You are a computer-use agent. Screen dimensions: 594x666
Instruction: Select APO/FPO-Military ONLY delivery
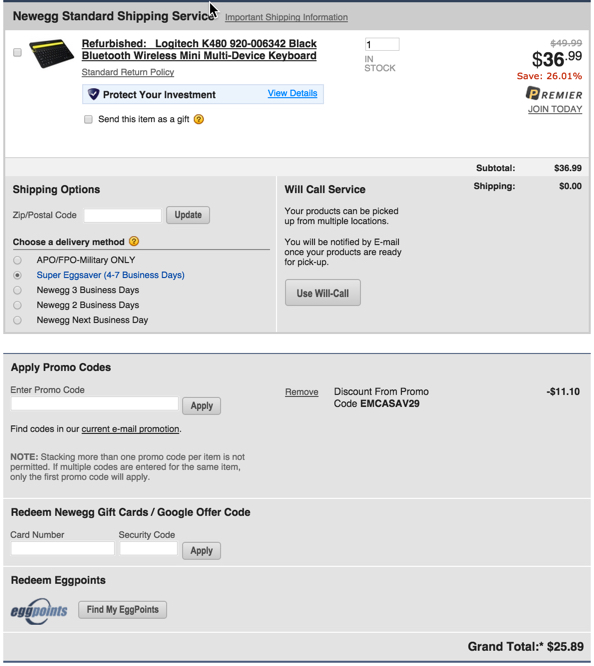pyautogui.click(x=17, y=260)
